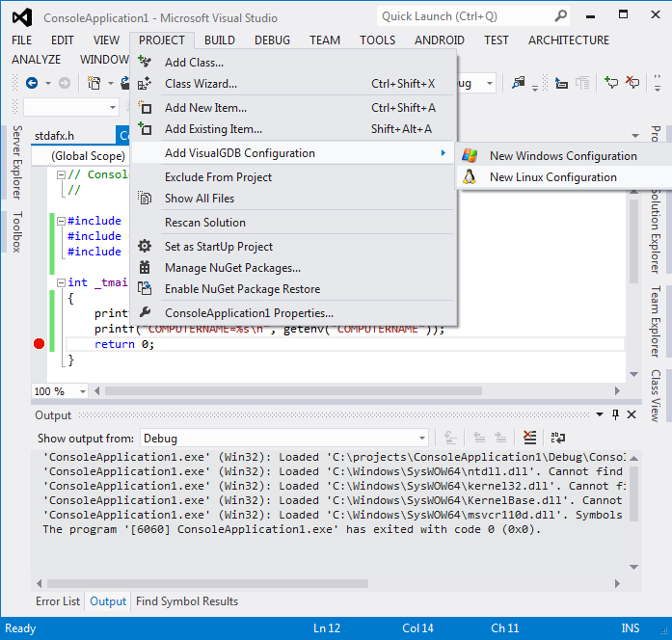Screen dimensions: 672x640
Task: Toggle the breakpoint on return 0 line
Action: coord(39,343)
